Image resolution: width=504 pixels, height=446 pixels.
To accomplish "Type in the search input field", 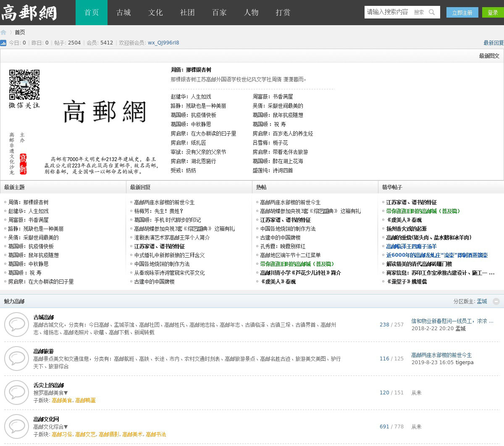I will 387,12.
